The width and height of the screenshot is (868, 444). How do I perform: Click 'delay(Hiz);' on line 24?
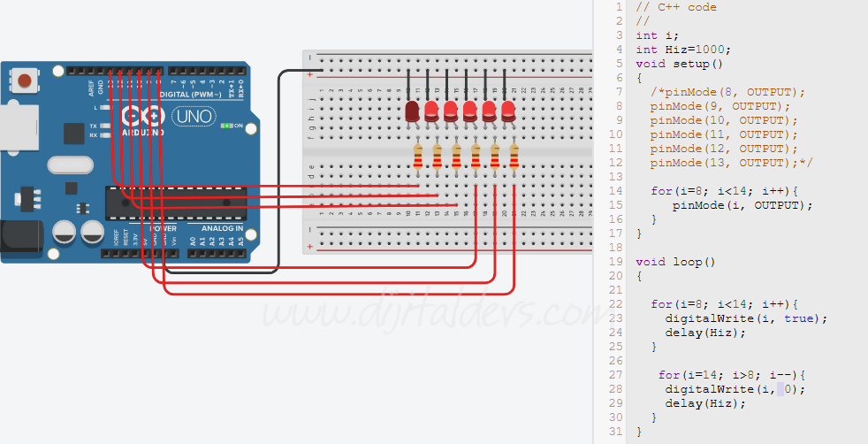pyautogui.click(x=705, y=333)
